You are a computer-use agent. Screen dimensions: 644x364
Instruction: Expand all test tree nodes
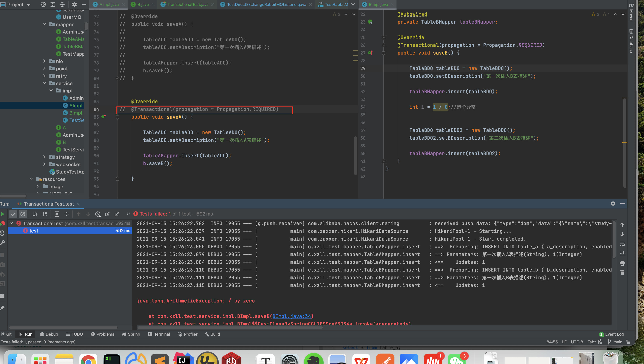point(57,214)
